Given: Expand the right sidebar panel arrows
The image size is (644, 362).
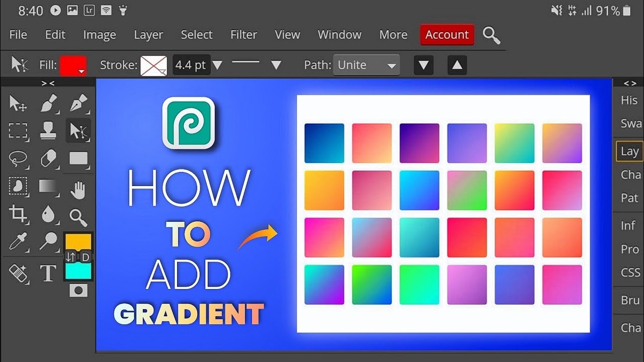Looking at the screenshot, I should (630, 83).
